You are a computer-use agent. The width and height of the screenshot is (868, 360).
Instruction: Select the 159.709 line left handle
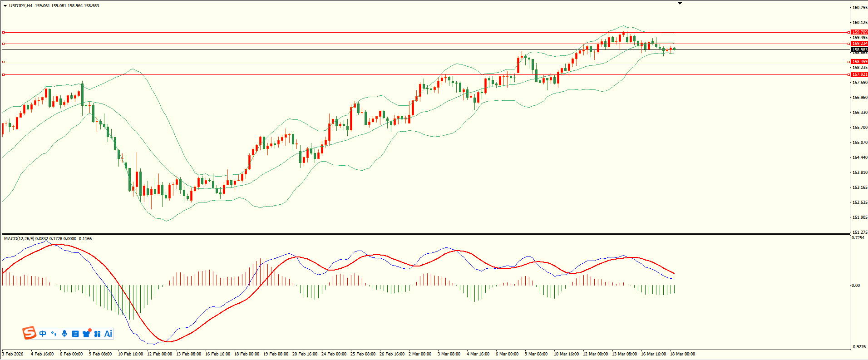coord(4,32)
